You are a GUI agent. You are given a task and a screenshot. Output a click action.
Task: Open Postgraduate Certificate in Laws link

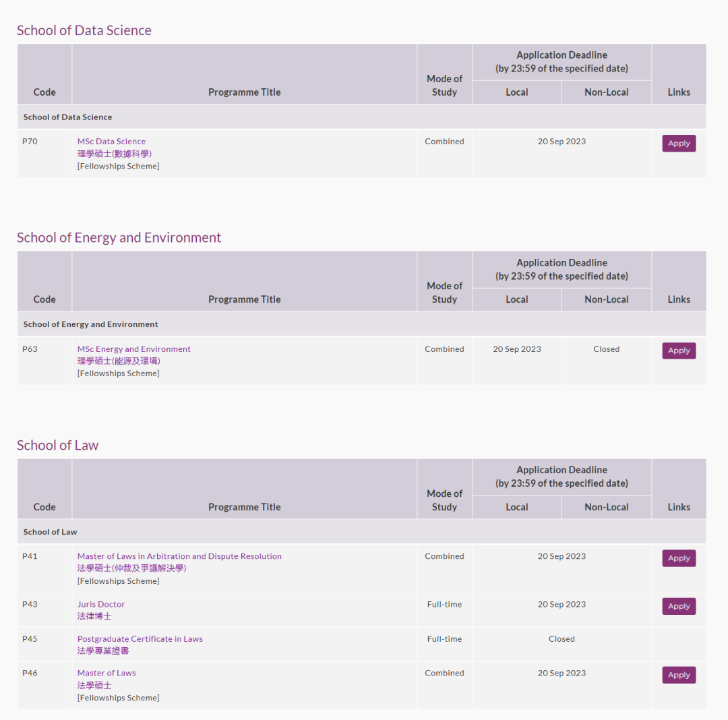coord(140,638)
